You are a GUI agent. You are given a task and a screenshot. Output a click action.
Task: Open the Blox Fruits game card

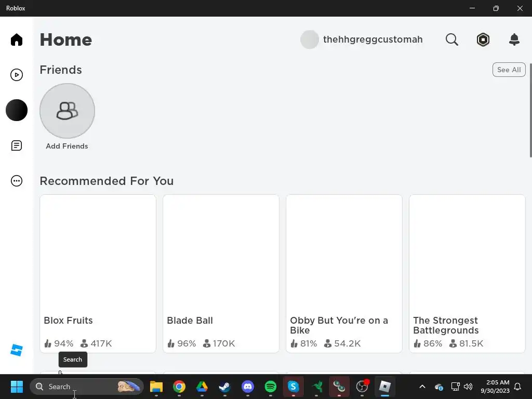[x=98, y=273]
